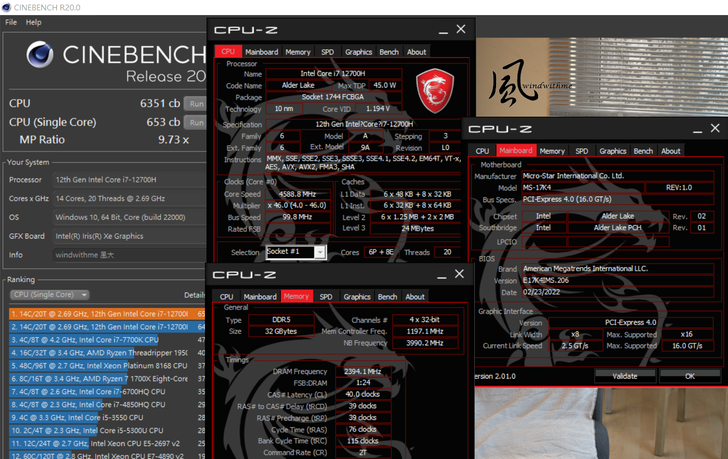Close the CPU-Z Memory window
728x459 pixels.
point(459,274)
